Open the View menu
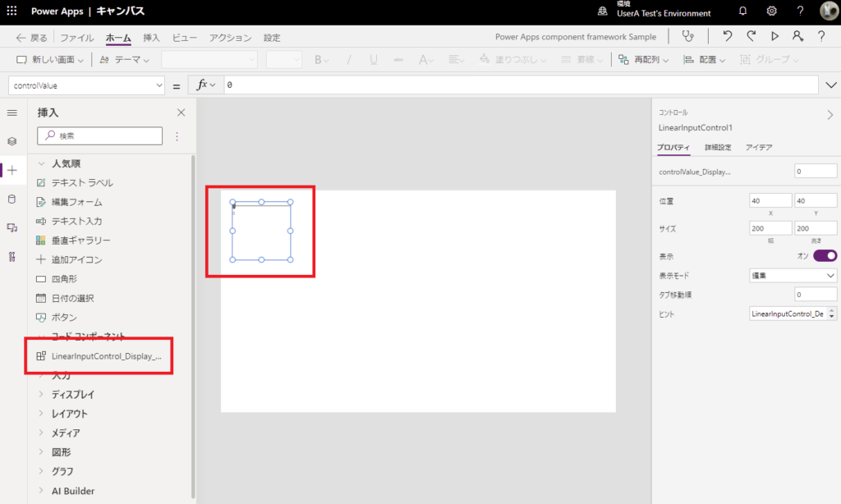This screenshot has height=504, width=841. click(184, 38)
